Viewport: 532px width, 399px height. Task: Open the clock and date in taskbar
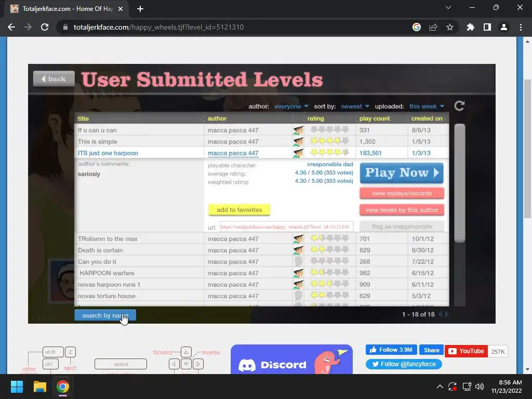click(x=506, y=387)
